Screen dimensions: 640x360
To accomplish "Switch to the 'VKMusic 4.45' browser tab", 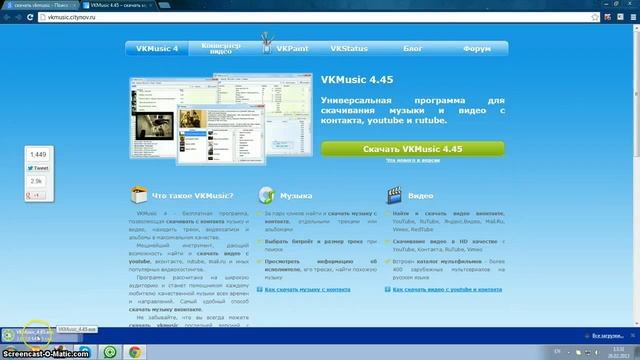I will (117, 5).
